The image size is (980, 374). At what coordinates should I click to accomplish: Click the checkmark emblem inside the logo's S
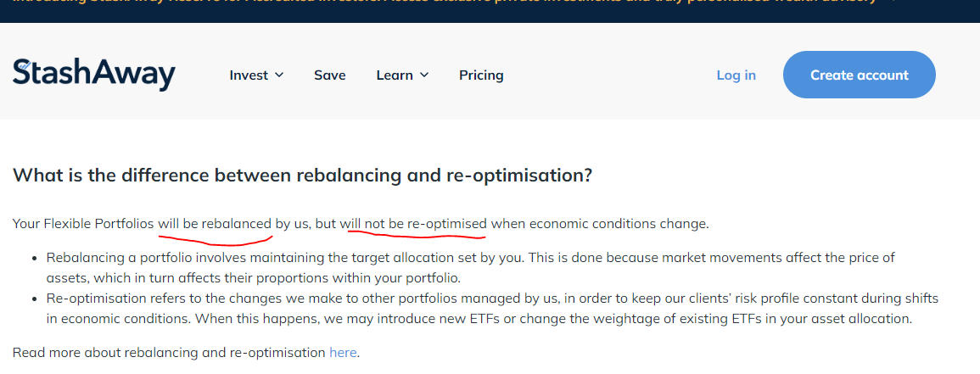click(23, 64)
